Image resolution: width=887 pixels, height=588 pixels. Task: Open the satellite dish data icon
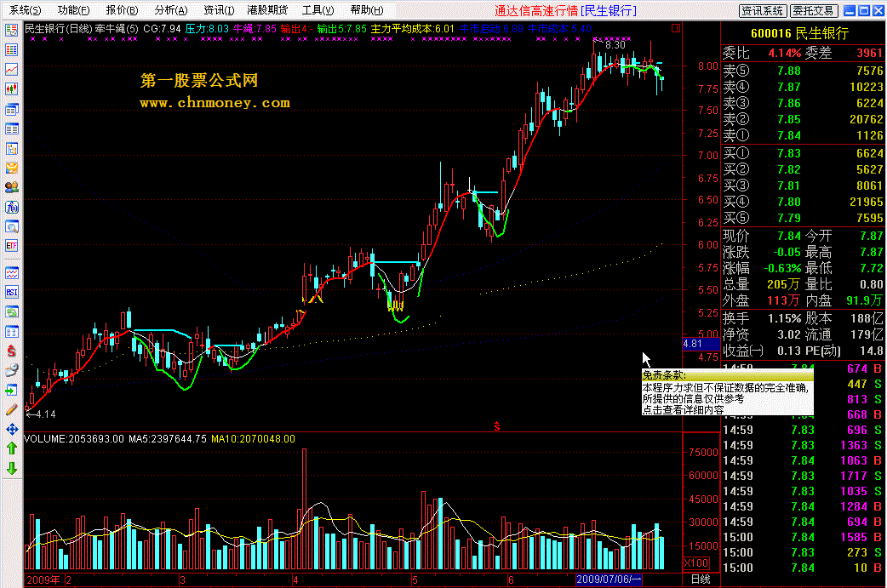(x=11, y=370)
